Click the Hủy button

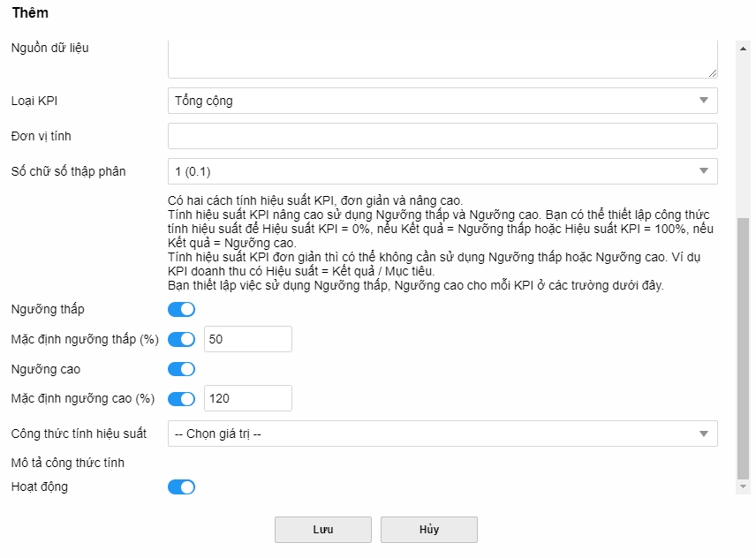click(429, 530)
